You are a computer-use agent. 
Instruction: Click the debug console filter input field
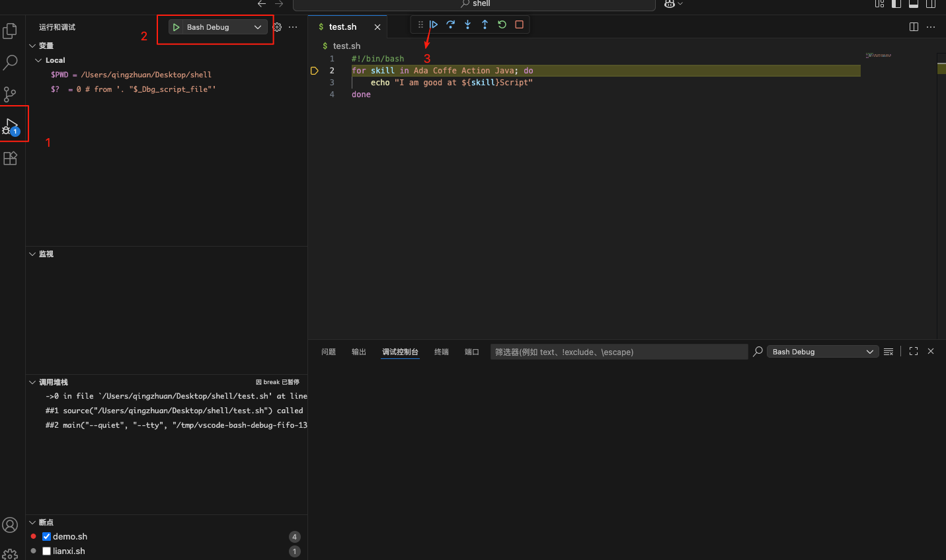click(618, 351)
